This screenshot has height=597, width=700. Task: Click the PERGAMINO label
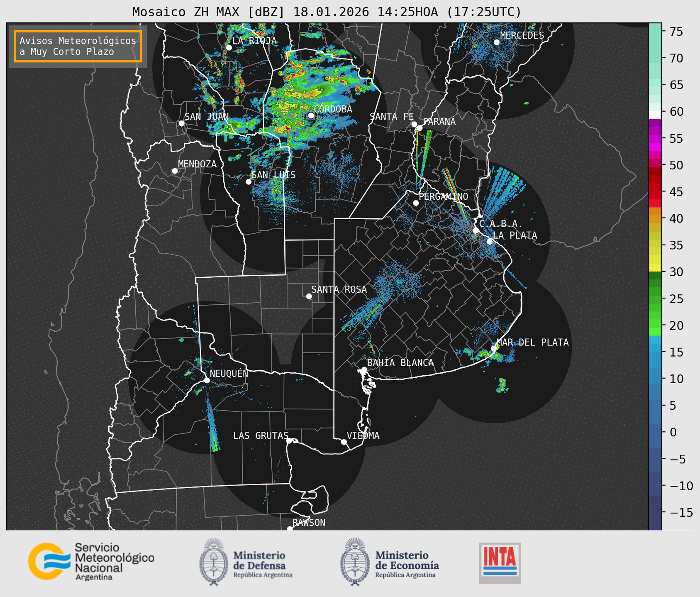click(443, 196)
